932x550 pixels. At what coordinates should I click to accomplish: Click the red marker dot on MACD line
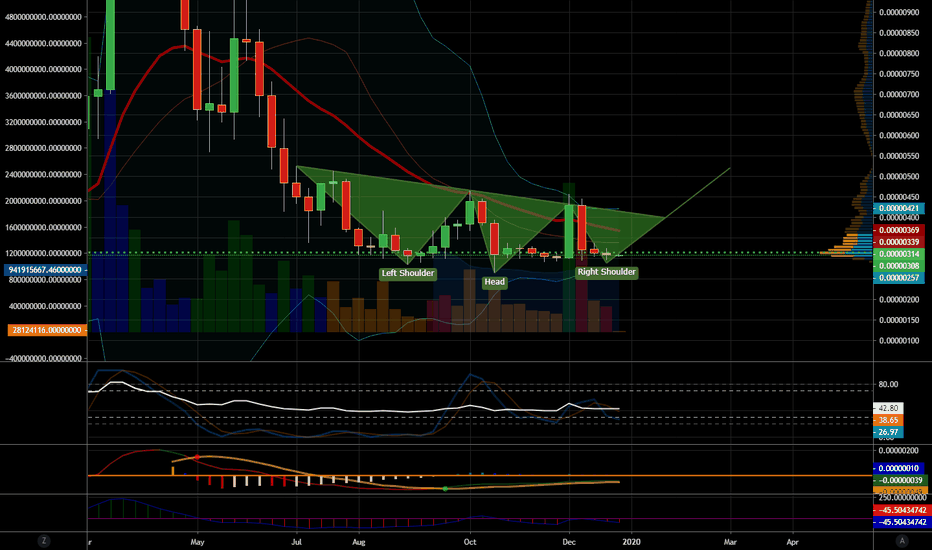tap(197, 457)
